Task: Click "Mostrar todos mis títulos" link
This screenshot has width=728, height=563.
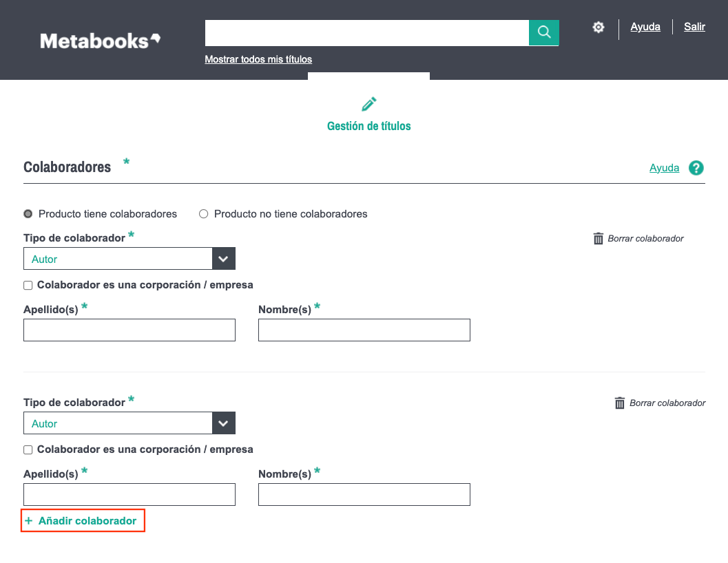Action: pos(258,59)
